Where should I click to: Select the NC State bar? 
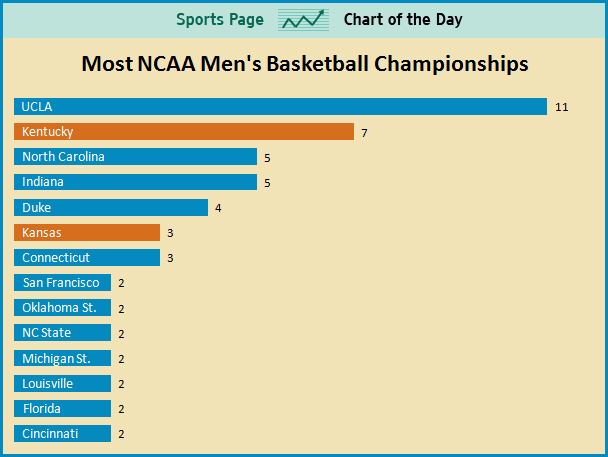point(62,333)
